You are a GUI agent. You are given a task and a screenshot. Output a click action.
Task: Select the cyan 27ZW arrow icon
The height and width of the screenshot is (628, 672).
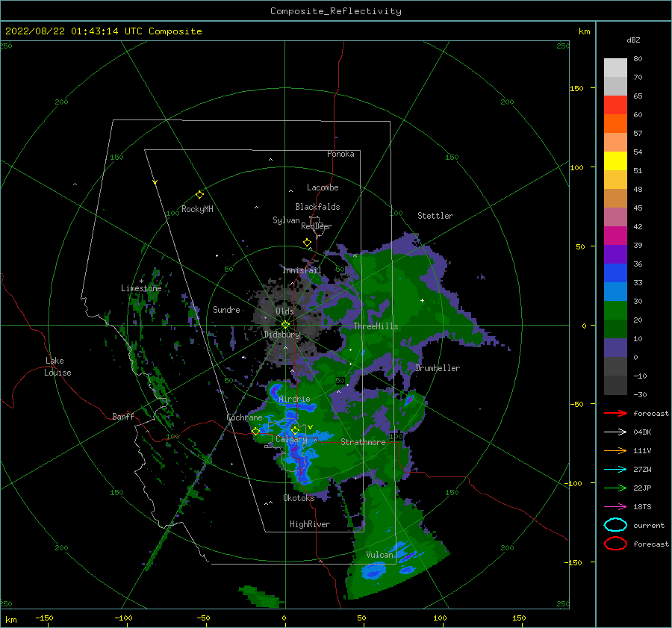[615, 470]
